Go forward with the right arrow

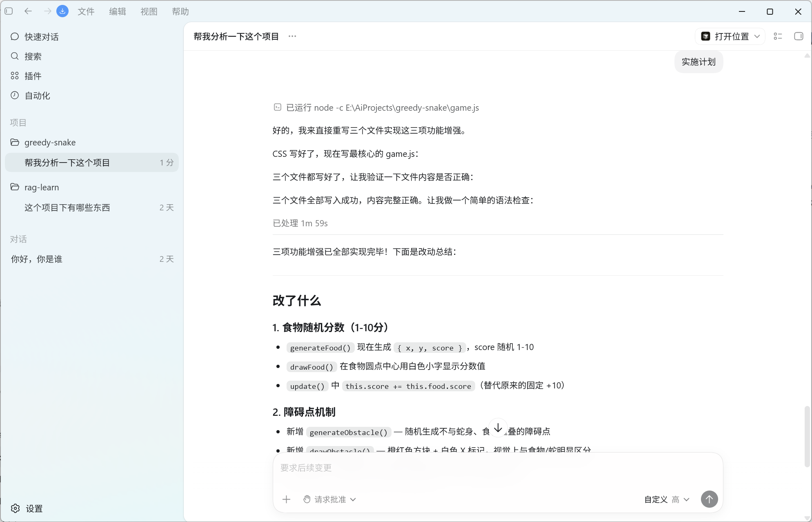pos(47,11)
